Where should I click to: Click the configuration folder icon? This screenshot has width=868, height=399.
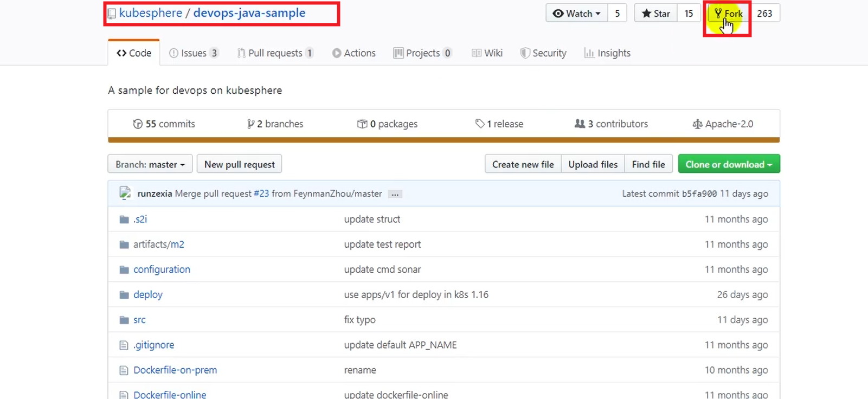[124, 269]
